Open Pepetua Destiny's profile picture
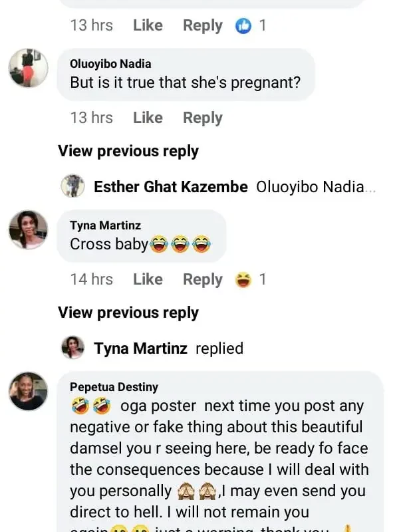 coord(28,390)
